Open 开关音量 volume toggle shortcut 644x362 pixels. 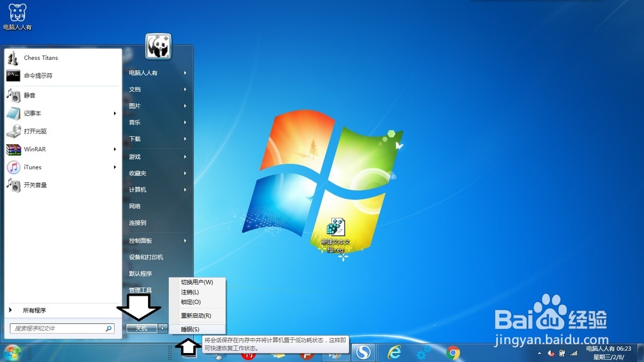click(63, 186)
